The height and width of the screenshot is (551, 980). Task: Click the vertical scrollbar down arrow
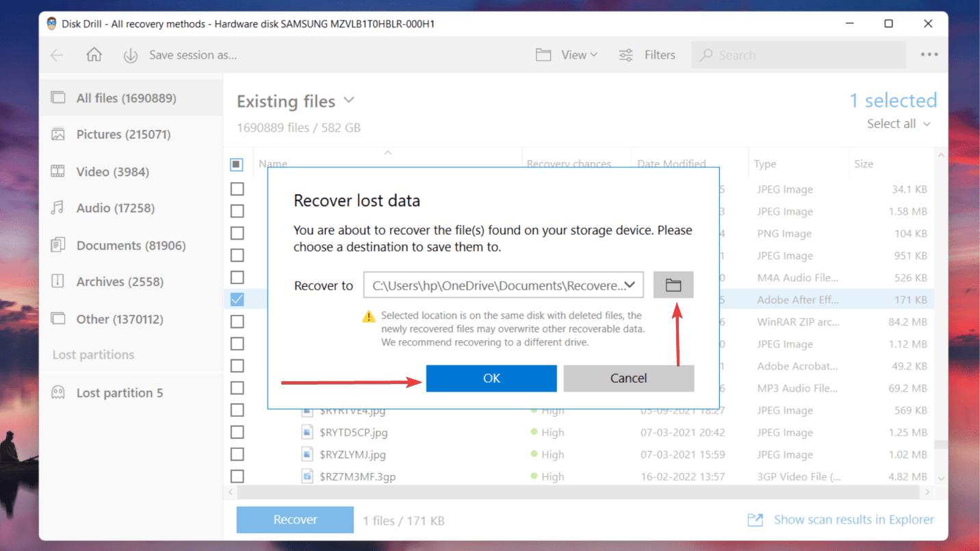941,478
